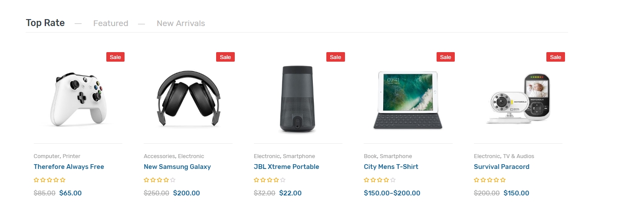Click Sale badge on the headphones product
644x218 pixels.
[x=225, y=57]
